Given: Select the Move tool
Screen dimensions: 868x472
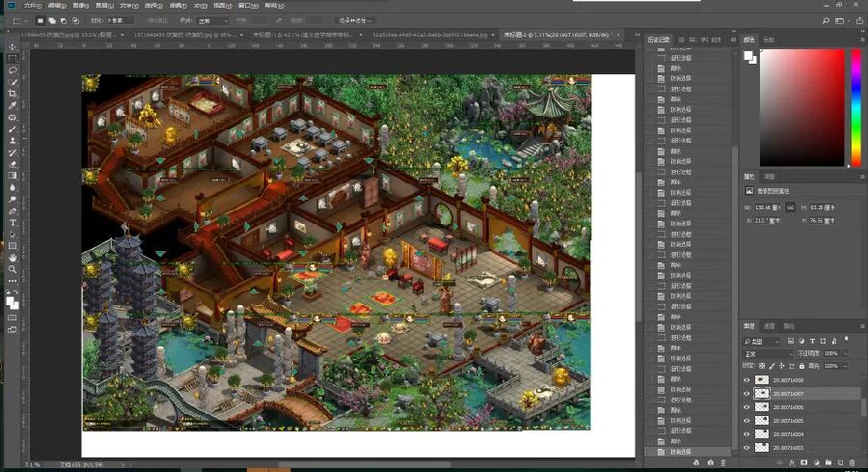Looking at the screenshot, I should coord(13,46).
